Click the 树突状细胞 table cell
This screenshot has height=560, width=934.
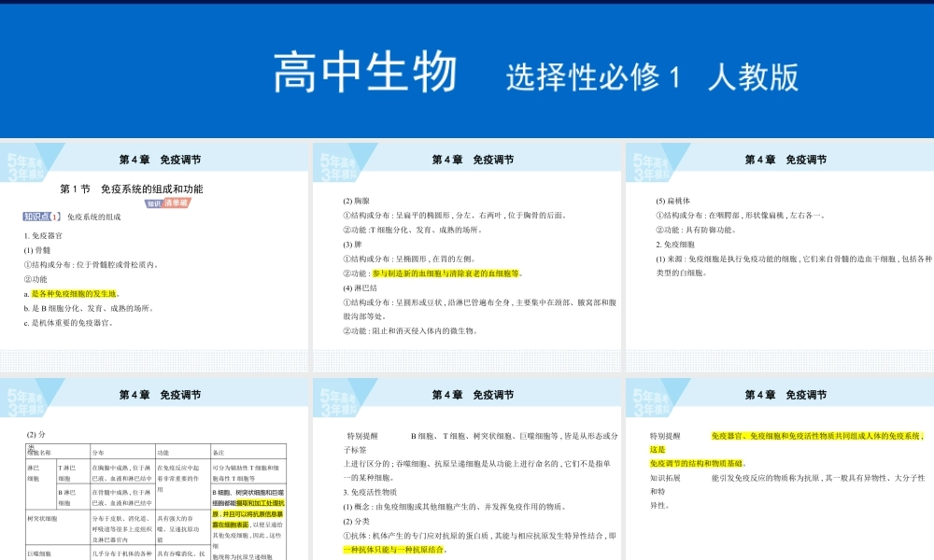58,527
